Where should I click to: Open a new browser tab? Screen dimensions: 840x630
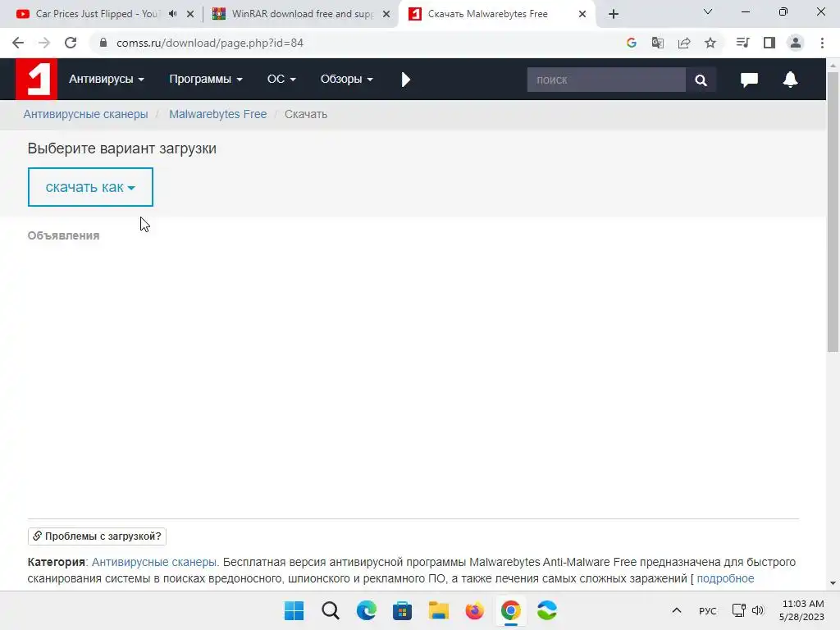[614, 14]
